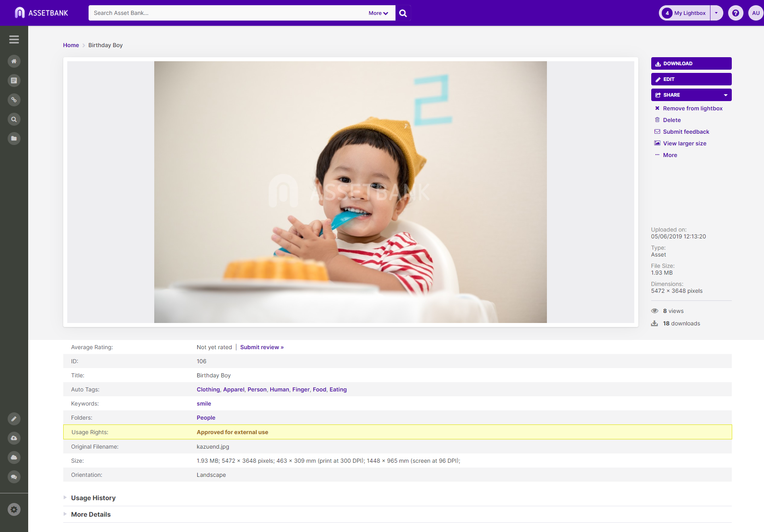Open the pencil icon in the sidebar
This screenshot has height=532, width=764.
click(x=14, y=419)
